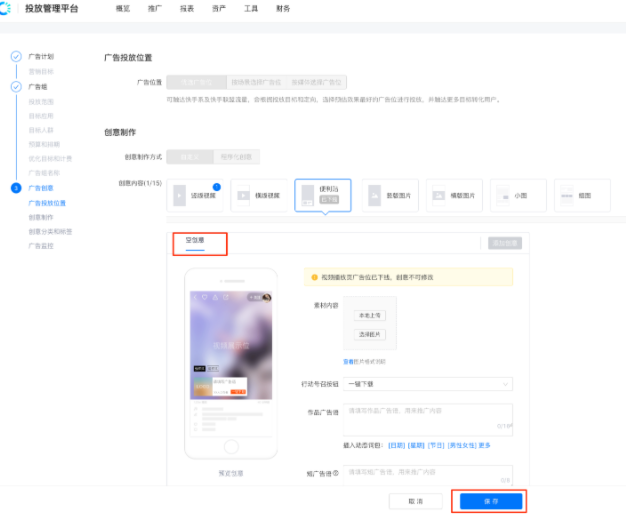The width and height of the screenshot is (626, 514).
Task: Select 自定义 creative production mode
Action: point(190,157)
